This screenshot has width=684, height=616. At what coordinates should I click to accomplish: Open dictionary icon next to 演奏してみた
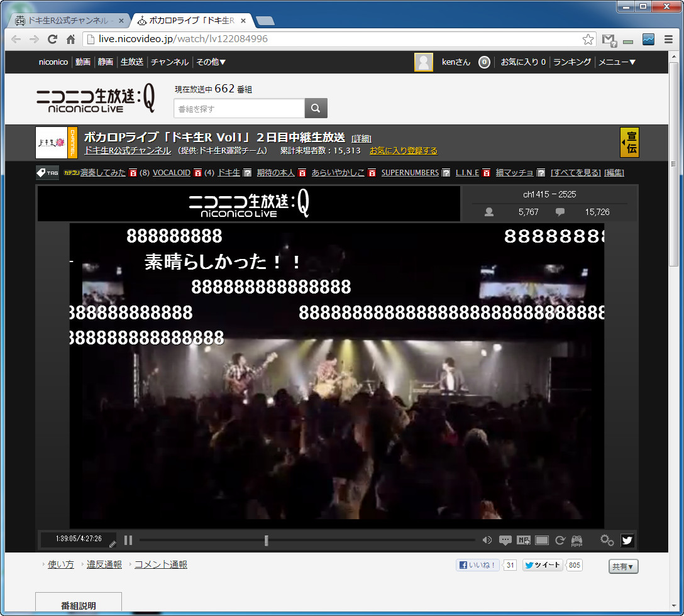[x=133, y=173]
